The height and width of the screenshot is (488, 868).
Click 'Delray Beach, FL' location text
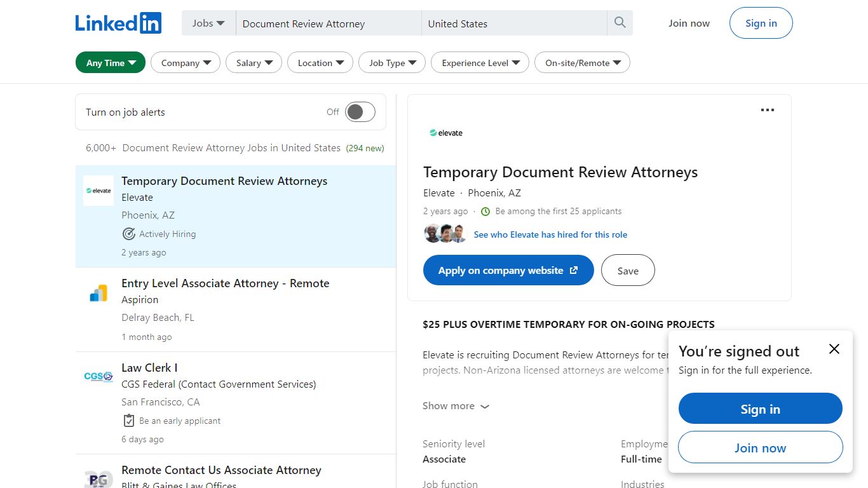[158, 318]
